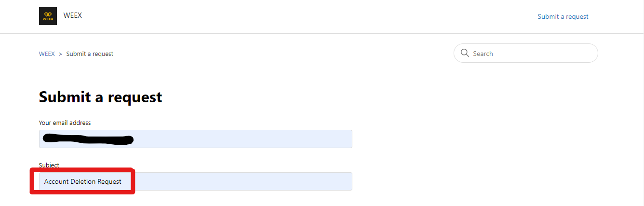This screenshot has width=644, height=206.
Task: Click the Submit a request page heading
Action: [100, 97]
